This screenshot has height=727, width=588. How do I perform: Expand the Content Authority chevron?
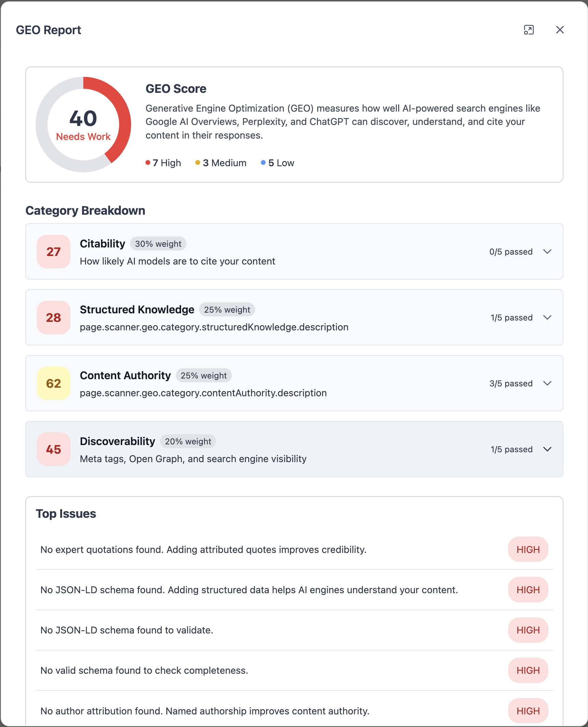tap(547, 383)
